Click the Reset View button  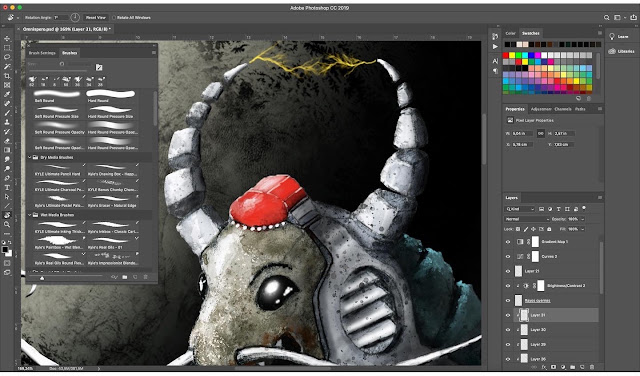click(x=96, y=18)
